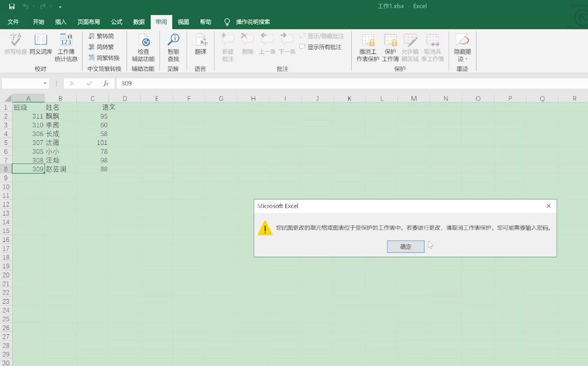Click 简繁转换 option

coord(104,58)
